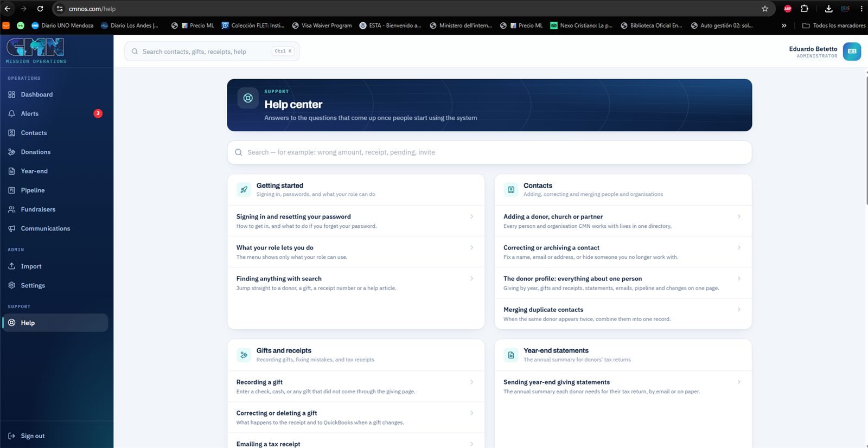
Task: Click the browser reload button
Action: (x=40, y=9)
